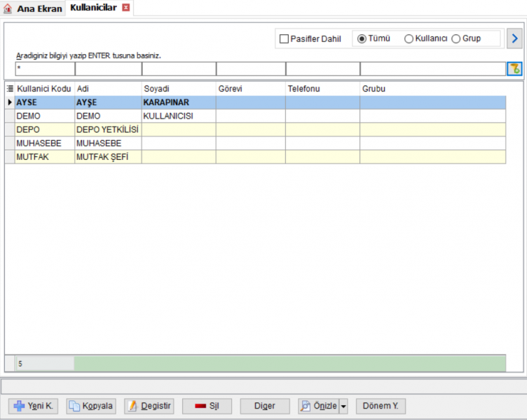Sort by Soyadi column header

tap(179, 89)
